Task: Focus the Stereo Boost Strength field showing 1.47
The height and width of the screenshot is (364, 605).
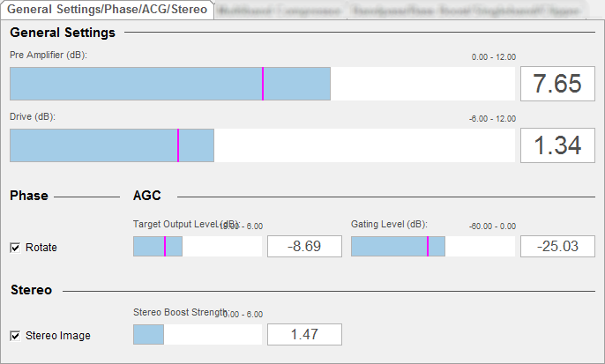Action: (x=304, y=335)
